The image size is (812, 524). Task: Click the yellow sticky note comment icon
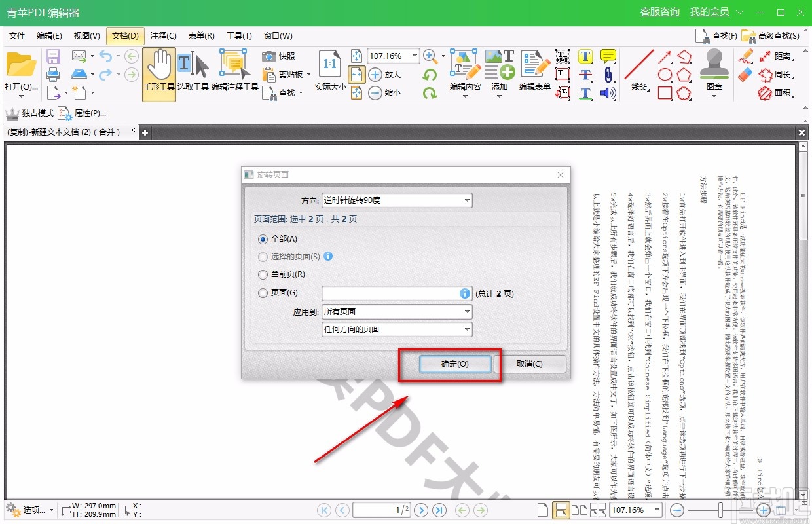tap(608, 56)
